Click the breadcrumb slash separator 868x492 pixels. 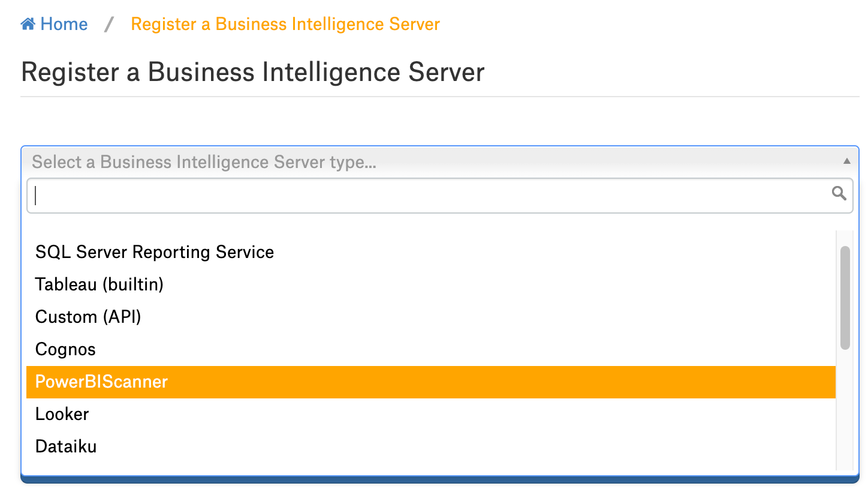click(x=109, y=25)
